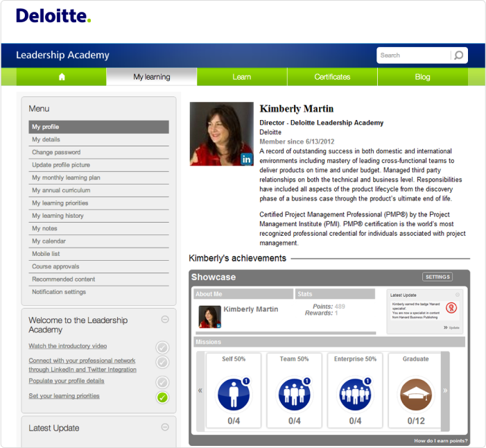The height and width of the screenshot is (448, 486).
Task: Click the Graduate cap mission badge
Action: [x=416, y=395]
